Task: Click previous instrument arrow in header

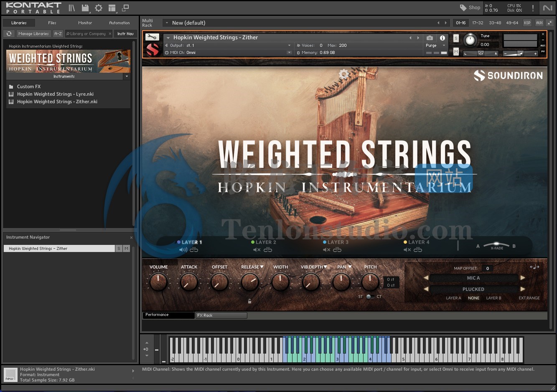Action: pyautogui.click(x=410, y=38)
